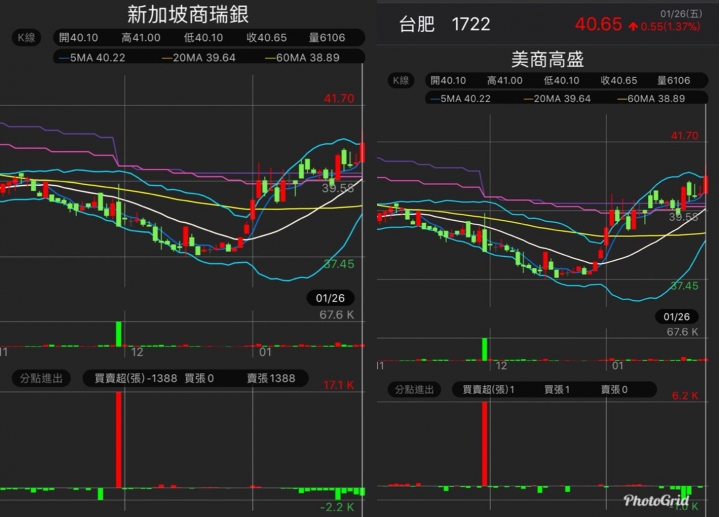Screen dimensions: 720x517
Task: Click 賣張 1388 in 新加坡商瑞銀 panel
Action: (x=271, y=378)
